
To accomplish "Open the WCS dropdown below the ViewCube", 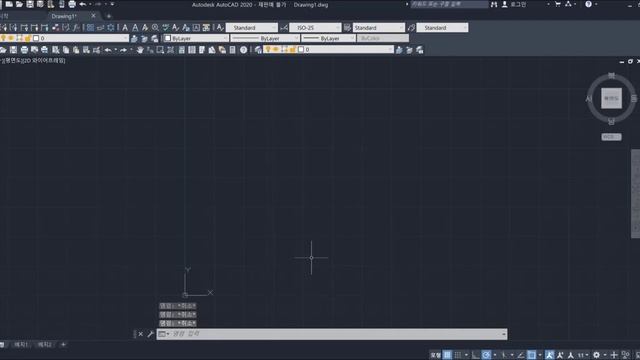I will [611, 137].
